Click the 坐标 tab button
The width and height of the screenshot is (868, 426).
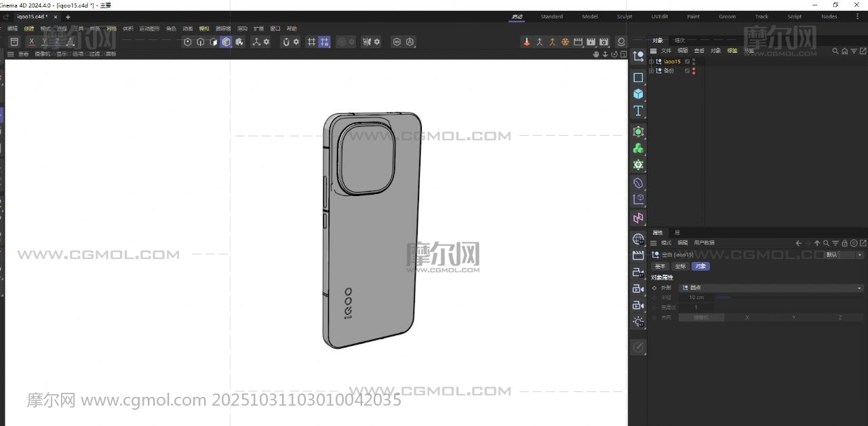(680, 267)
